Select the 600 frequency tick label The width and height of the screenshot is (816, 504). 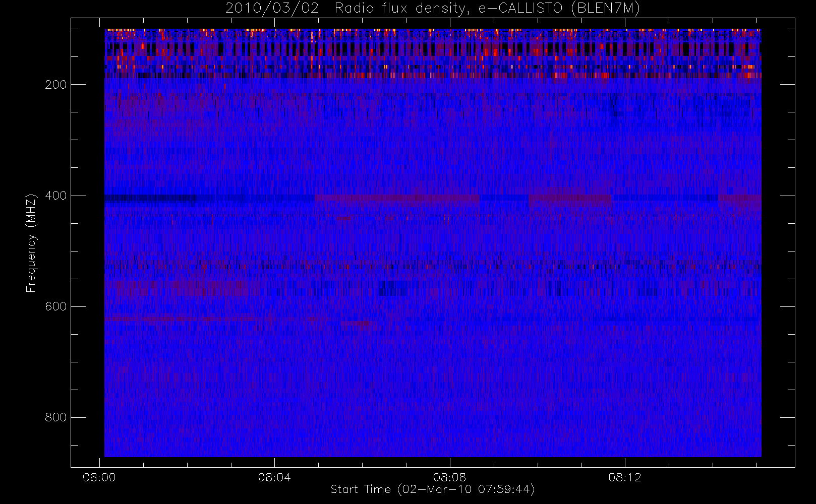point(55,306)
